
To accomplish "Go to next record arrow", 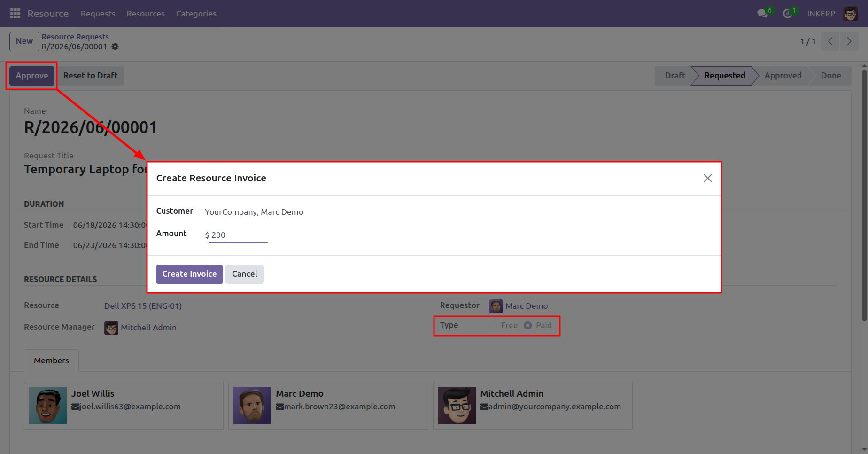I will tap(849, 41).
